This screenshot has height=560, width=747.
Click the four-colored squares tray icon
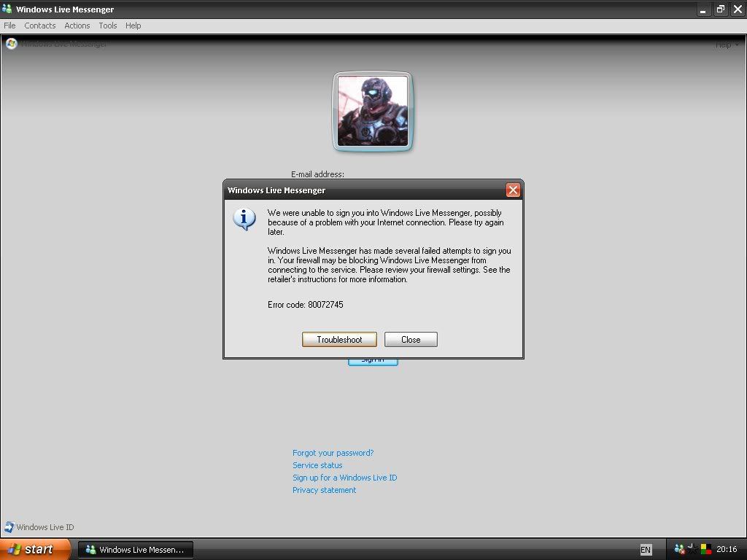pyautogui.click(x=706, y=549)
